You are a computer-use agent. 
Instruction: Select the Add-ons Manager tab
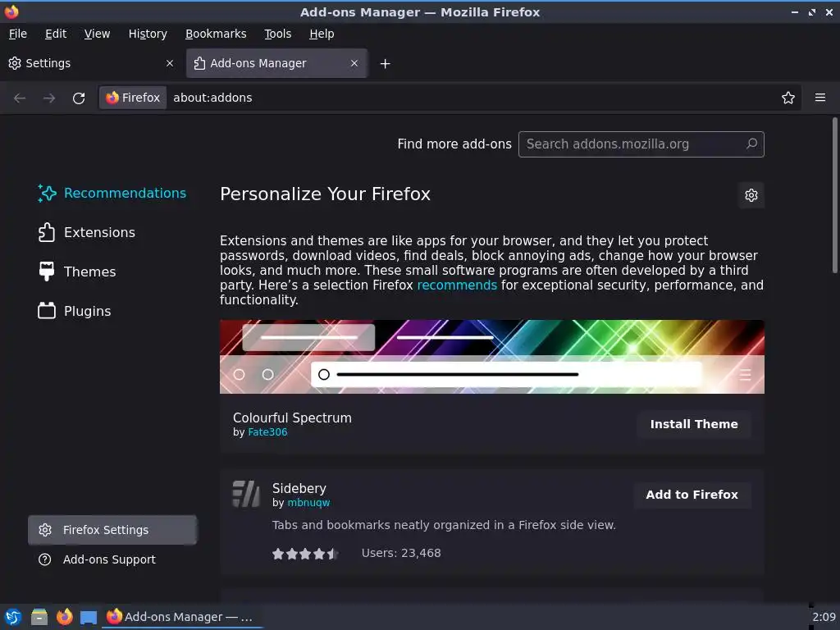[x=276, y=63]
